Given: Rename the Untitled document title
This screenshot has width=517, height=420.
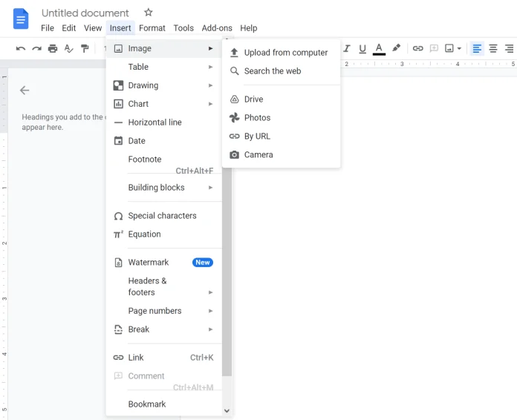Looking at the screenshot, I should pos(85,13).
